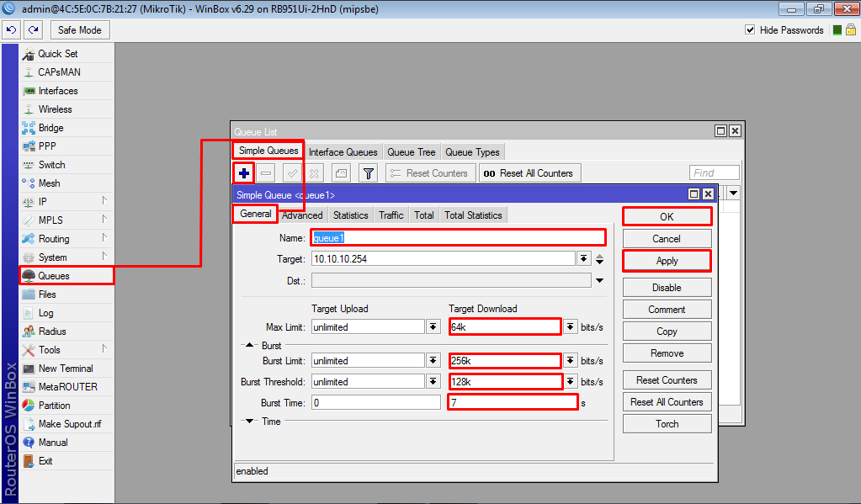Switch to the Queue Tree tab
This screenshot has height=504, width=861.
(x=412, y=152)
